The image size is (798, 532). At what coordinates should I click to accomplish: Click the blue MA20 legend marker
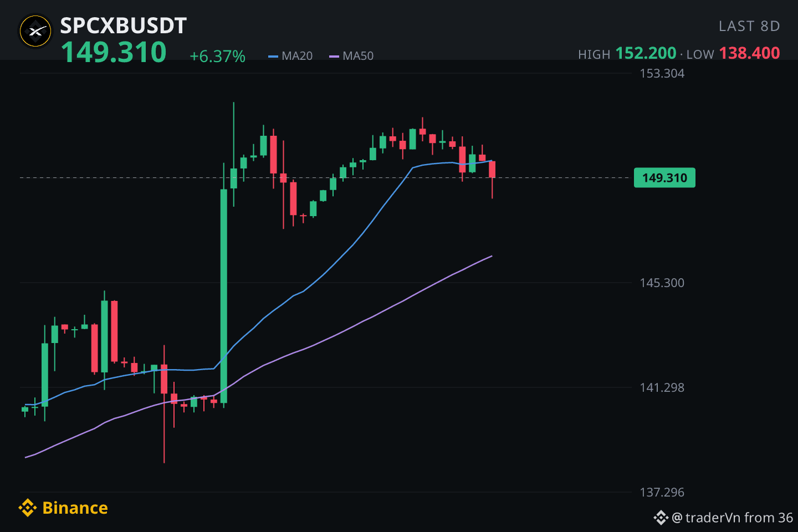[273, 56]
